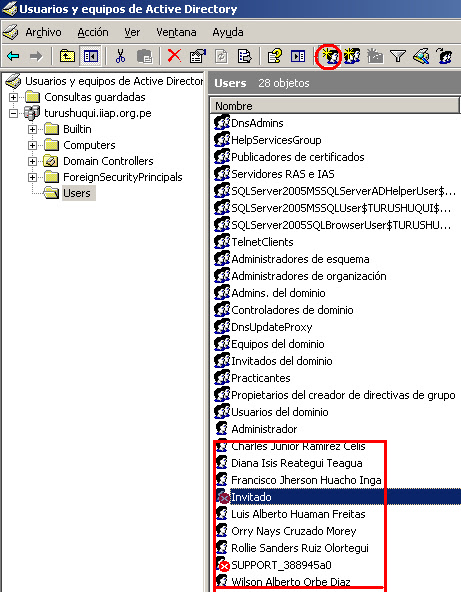Open the Archivo menu
The height and width of the screenshot is (592, 461).
pyautogui.click(x=43, y=32)
